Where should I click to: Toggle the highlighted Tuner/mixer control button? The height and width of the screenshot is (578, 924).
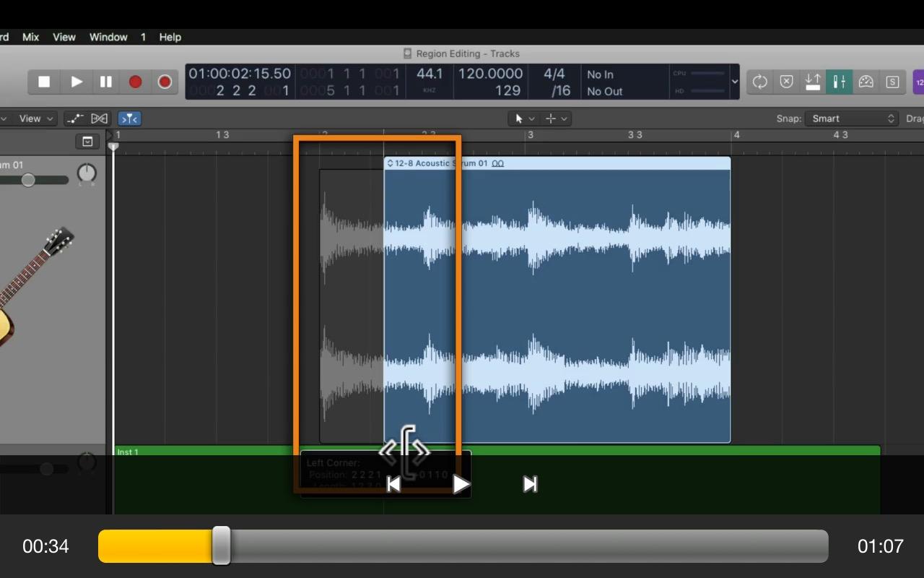(840, 82)
